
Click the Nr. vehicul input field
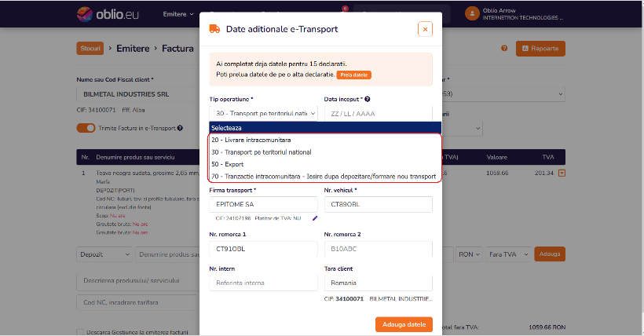[x=379, y=204]
